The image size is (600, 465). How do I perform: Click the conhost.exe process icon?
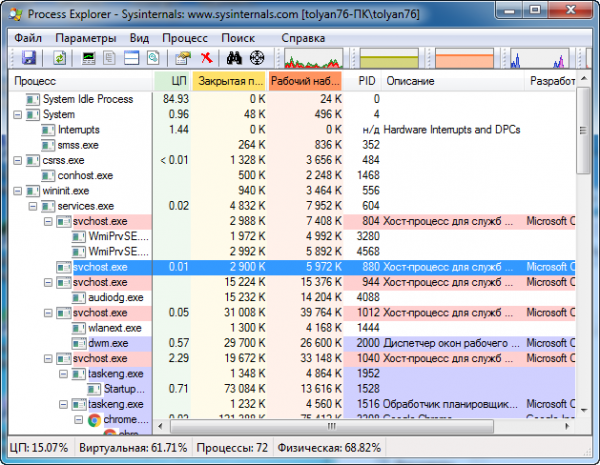click(48, 176)
